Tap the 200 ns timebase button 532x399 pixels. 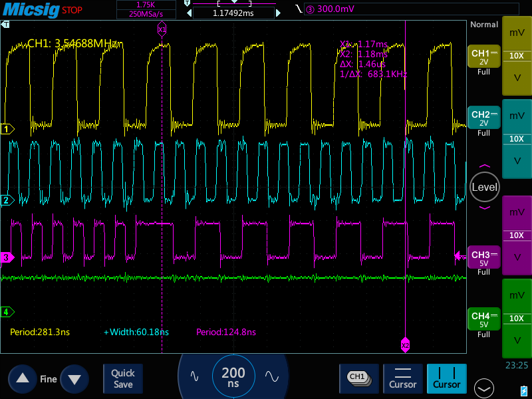click(233, 376)
